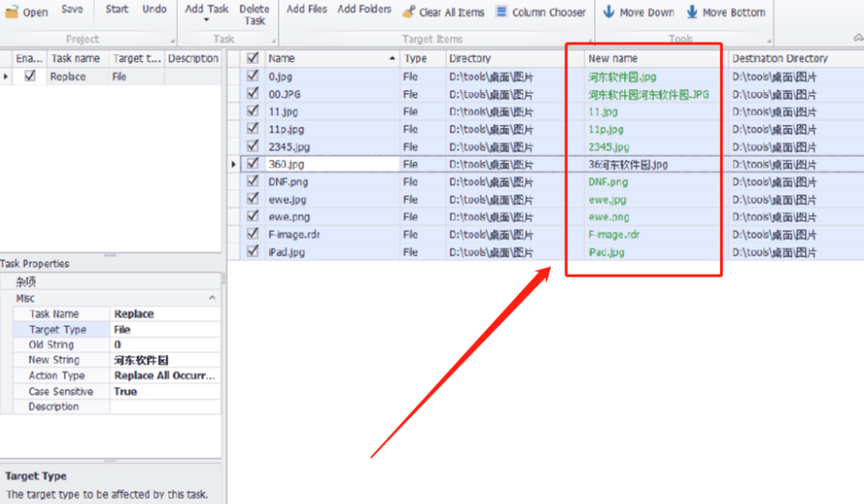
Task: Click the Move Down arrow tool
Action: coord(609,12)
